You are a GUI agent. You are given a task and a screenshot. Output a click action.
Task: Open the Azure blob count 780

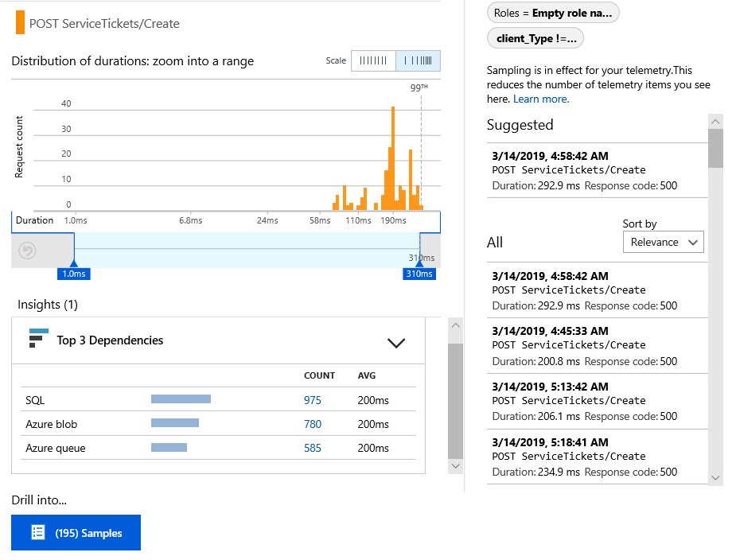[313, 424]
